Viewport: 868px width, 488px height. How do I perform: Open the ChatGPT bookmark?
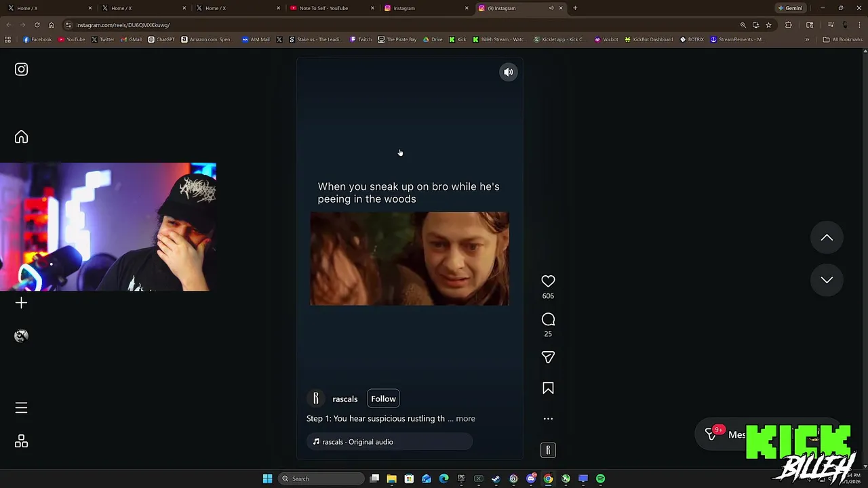point(161,39)
